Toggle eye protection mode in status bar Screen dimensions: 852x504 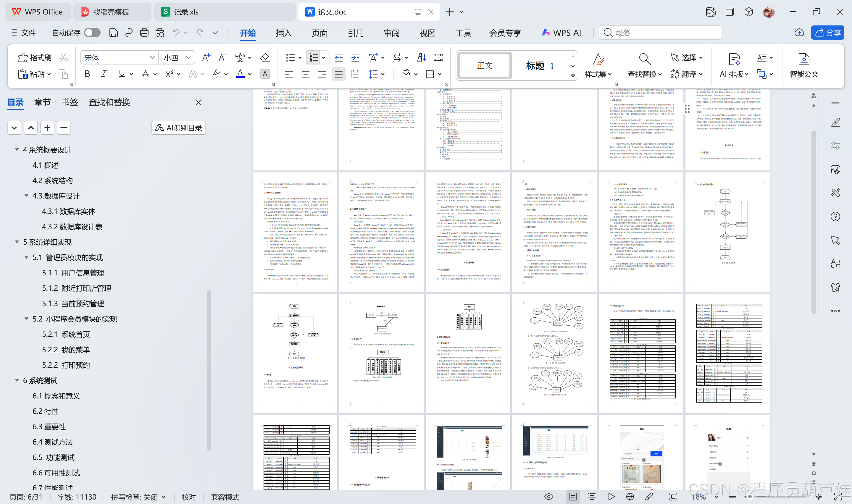[548, 497]
